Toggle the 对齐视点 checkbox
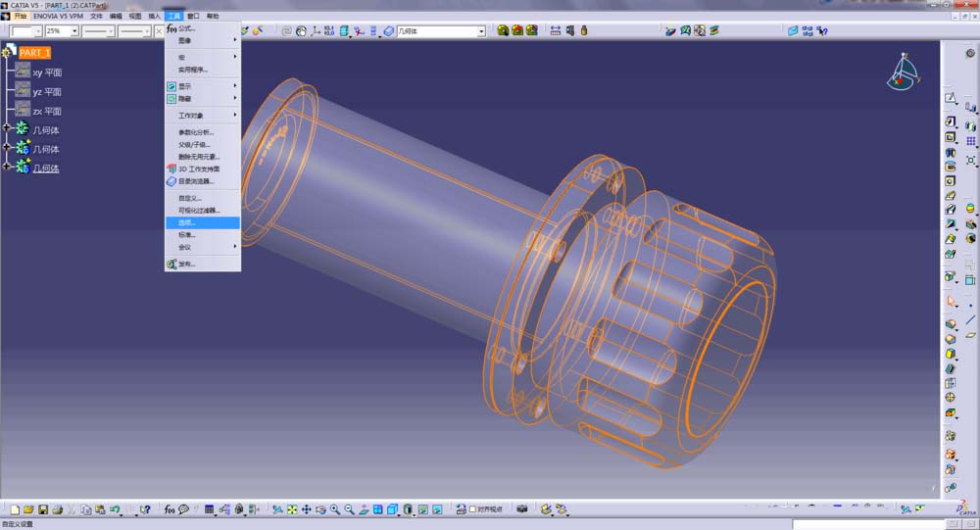This screenshot has width=980, height=530. coord(473,509)
